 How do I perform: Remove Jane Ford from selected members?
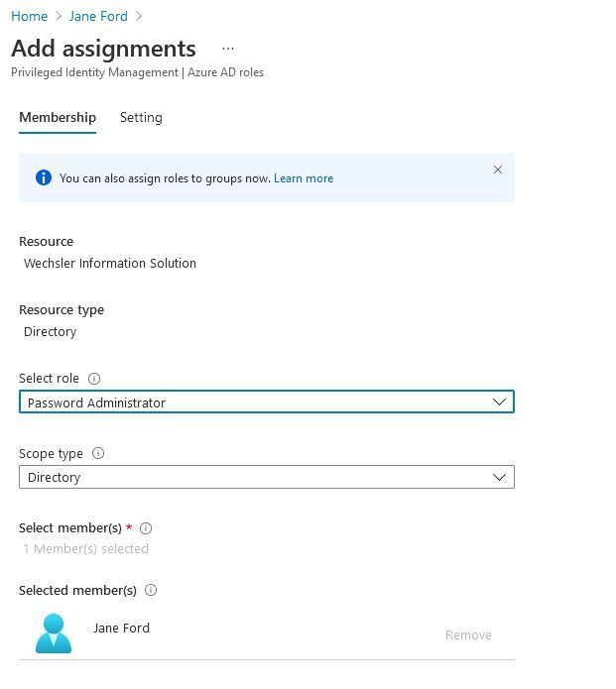[x=468, y=634]
